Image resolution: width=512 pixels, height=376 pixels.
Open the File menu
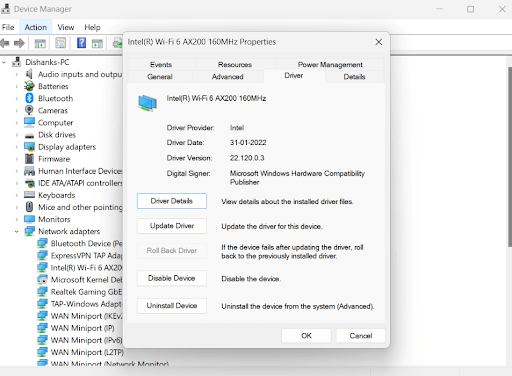pyautogui.click(x=8, y=27)
